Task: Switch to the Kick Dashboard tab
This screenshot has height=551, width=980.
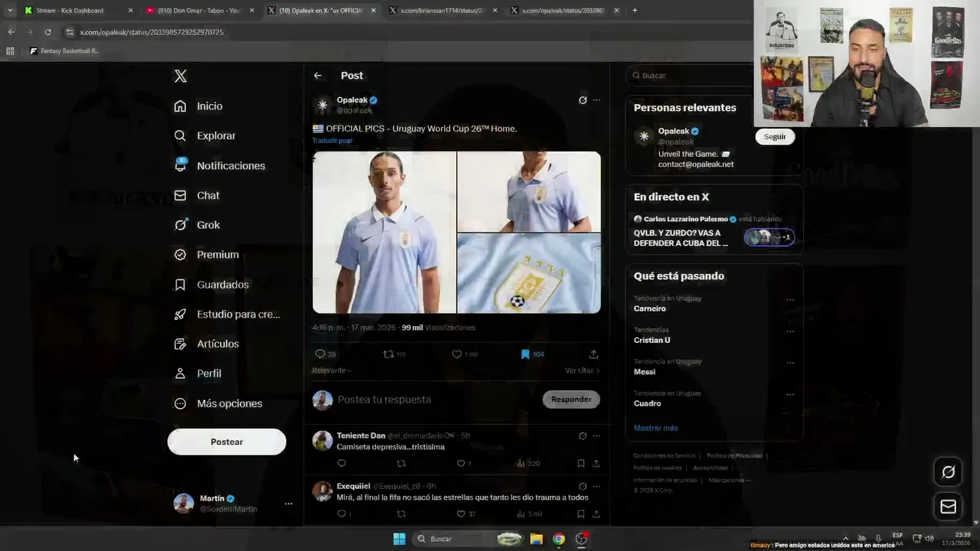Action: pyautogui.click(x=77, y=11)
